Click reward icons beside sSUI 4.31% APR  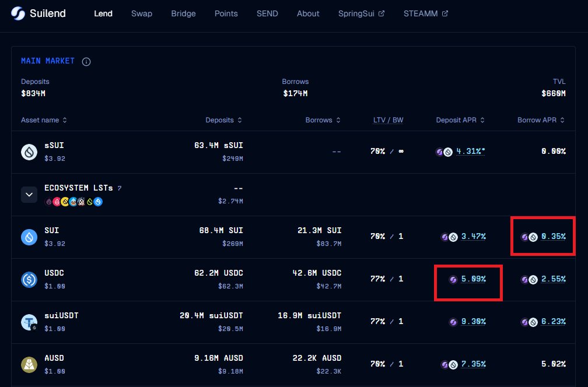444,152
